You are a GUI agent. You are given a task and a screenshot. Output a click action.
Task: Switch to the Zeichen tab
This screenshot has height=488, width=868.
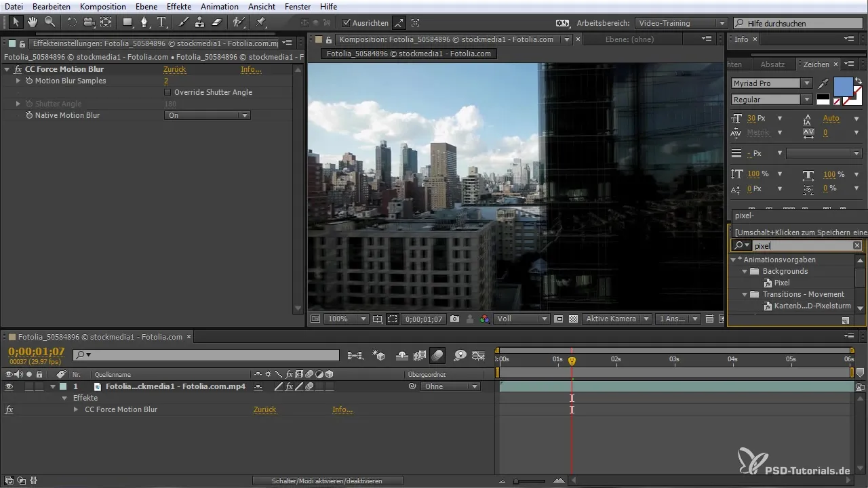[x=816, y=64]
